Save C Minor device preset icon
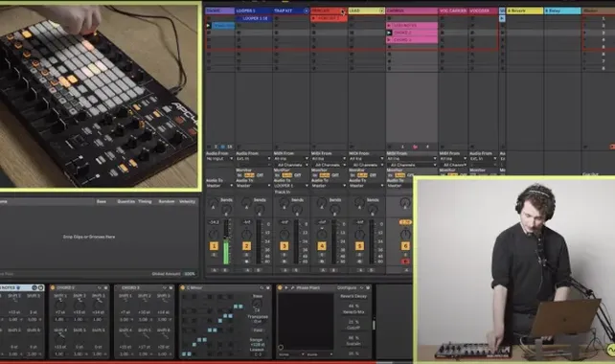615x364 pixels. tap(268, 288)
